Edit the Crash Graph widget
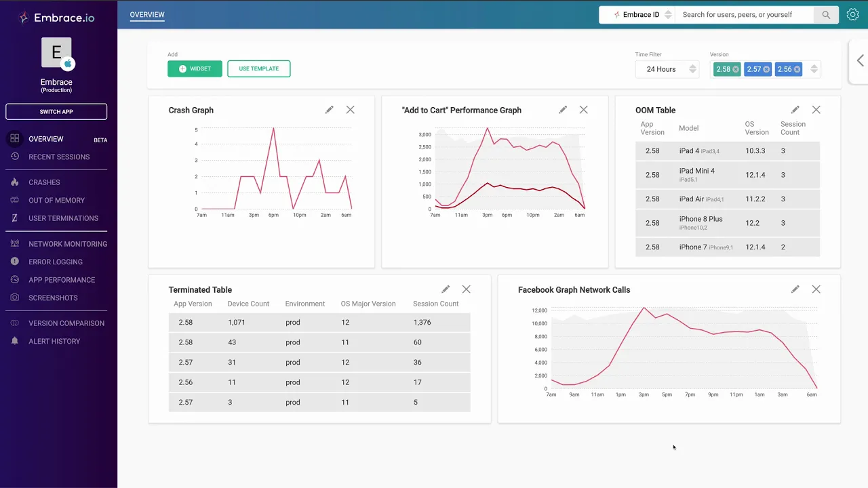 pyautogui.click(x=330, y=110)
